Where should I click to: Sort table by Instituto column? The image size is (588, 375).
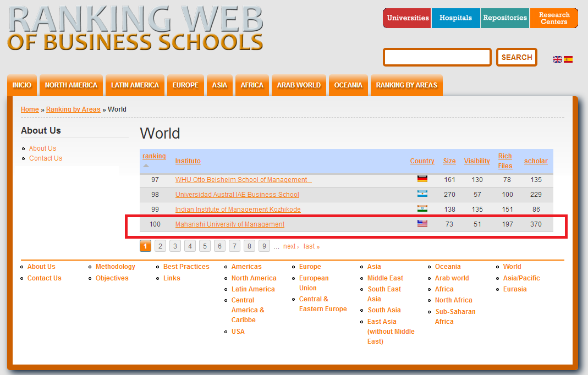coord(188,161)
